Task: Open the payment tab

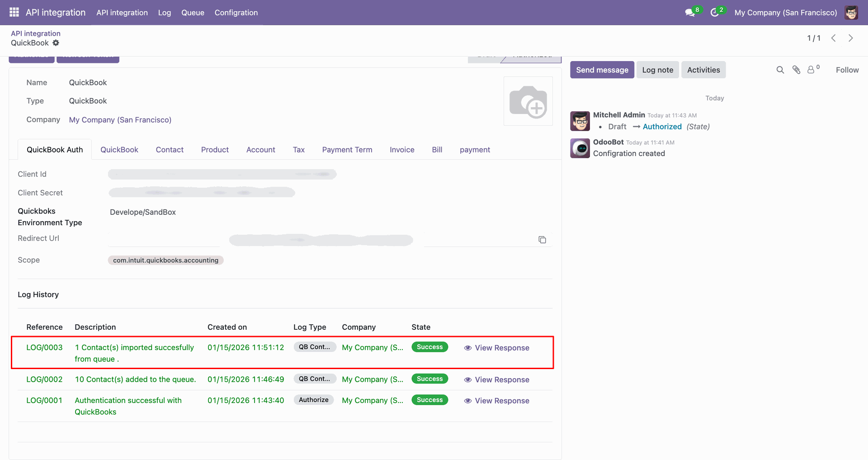Action: tap(475, 150)
